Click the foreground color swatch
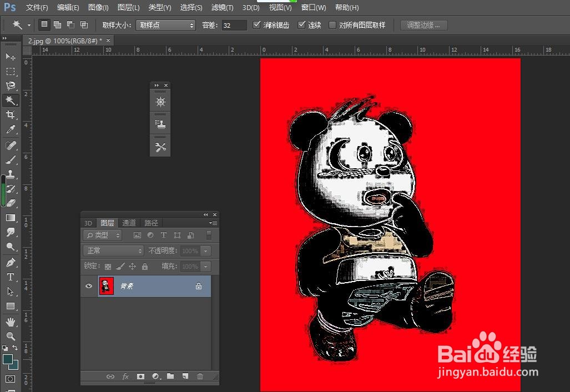 tap(8, 359)
